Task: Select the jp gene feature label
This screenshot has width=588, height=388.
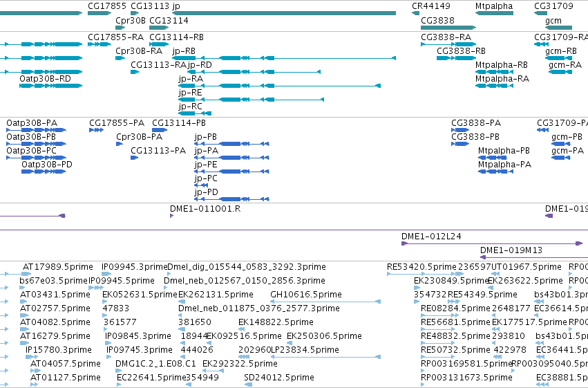Action: coord(176,6)
